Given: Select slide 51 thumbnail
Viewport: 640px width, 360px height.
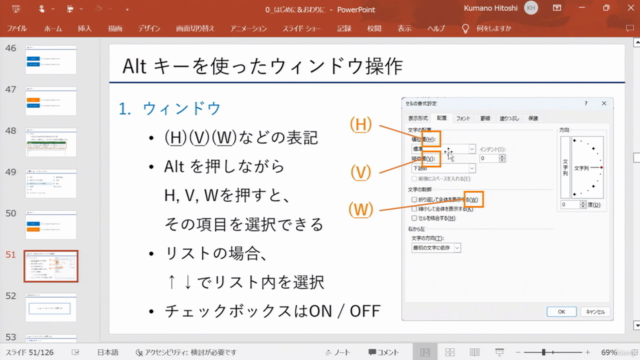Looking at the screenshot, I should click(x=51, y=266).
